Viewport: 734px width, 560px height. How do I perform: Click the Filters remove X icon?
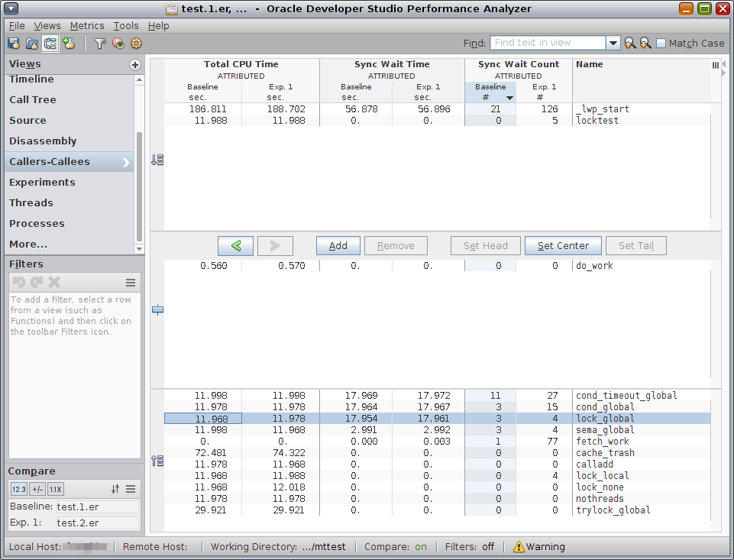click(54, 282)
